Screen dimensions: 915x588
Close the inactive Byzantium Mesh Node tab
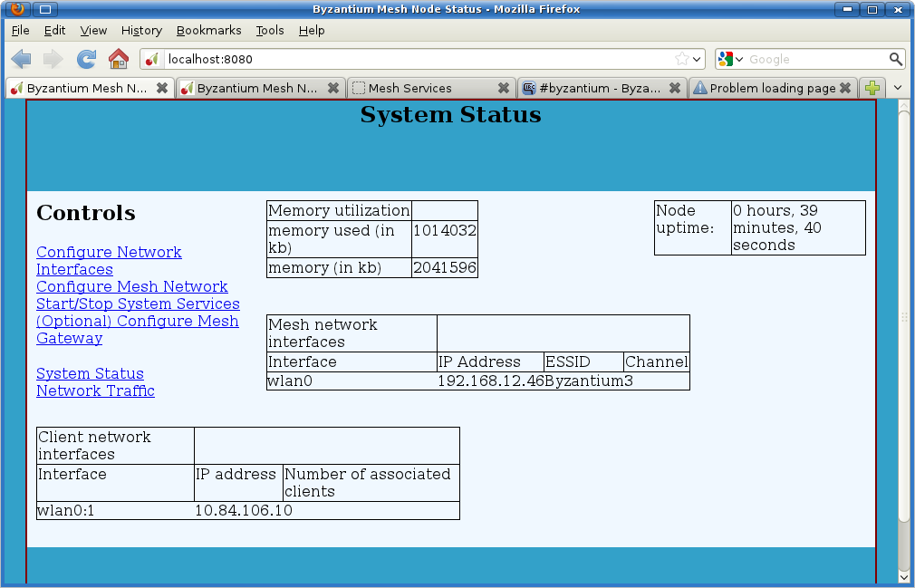[333, 88]
